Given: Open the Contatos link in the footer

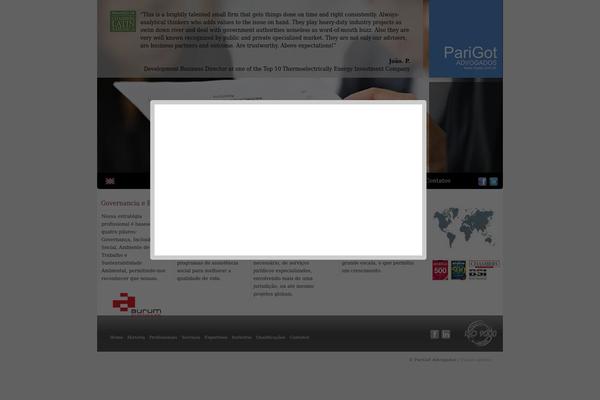Looking at the screenshot, I should pos(299,337).
